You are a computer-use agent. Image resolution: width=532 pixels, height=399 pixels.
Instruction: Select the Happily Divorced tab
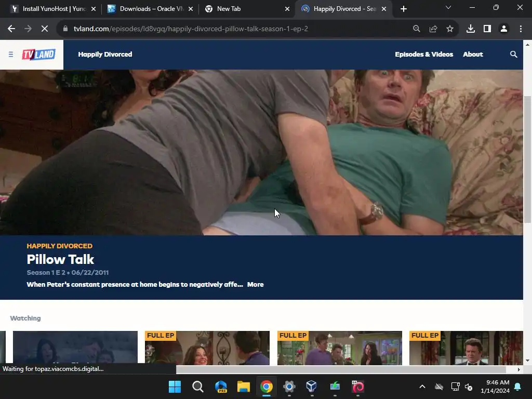tap(344, 9)
